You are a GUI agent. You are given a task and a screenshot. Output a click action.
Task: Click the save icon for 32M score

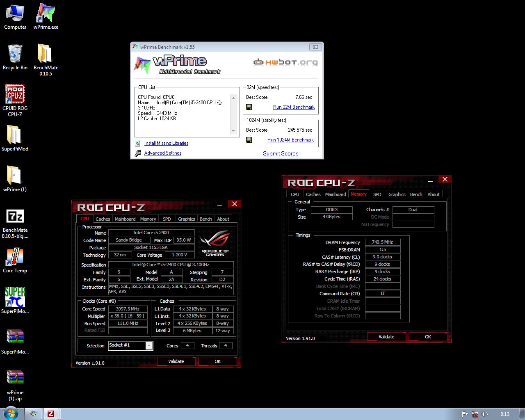tap(249, 107)
